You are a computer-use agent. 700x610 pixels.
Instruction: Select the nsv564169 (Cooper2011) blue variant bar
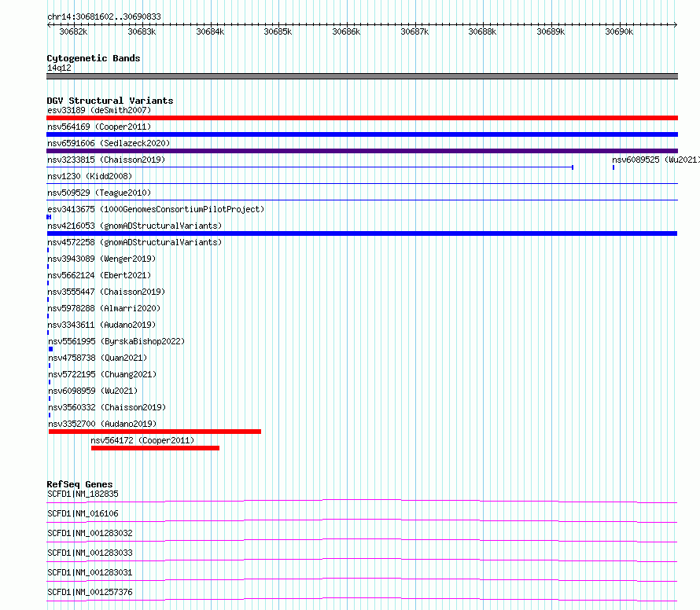pos(362,134)
